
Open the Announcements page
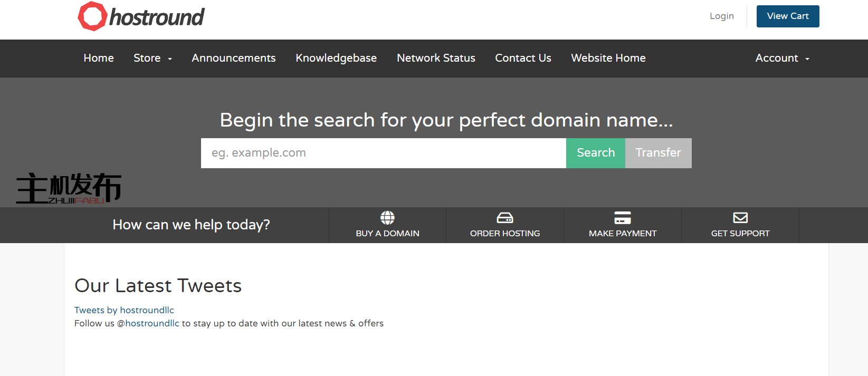(x=234, y=58)
